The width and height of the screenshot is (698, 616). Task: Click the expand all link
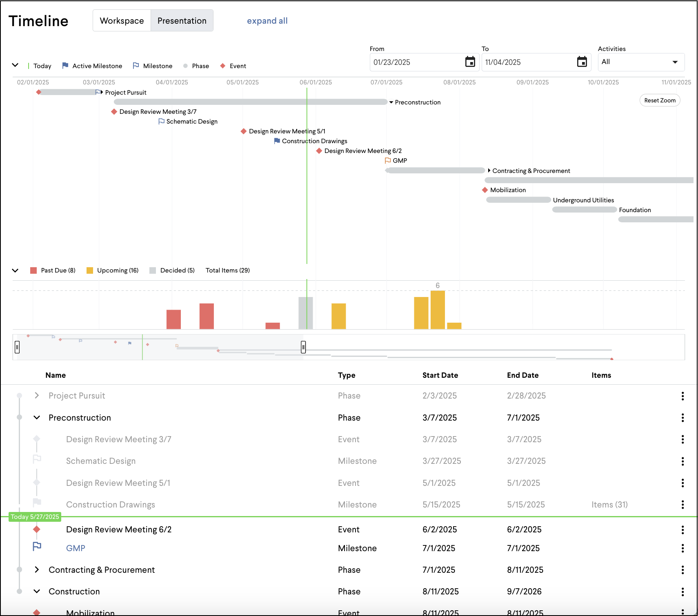pyautogui.click(x=267, y=20)
